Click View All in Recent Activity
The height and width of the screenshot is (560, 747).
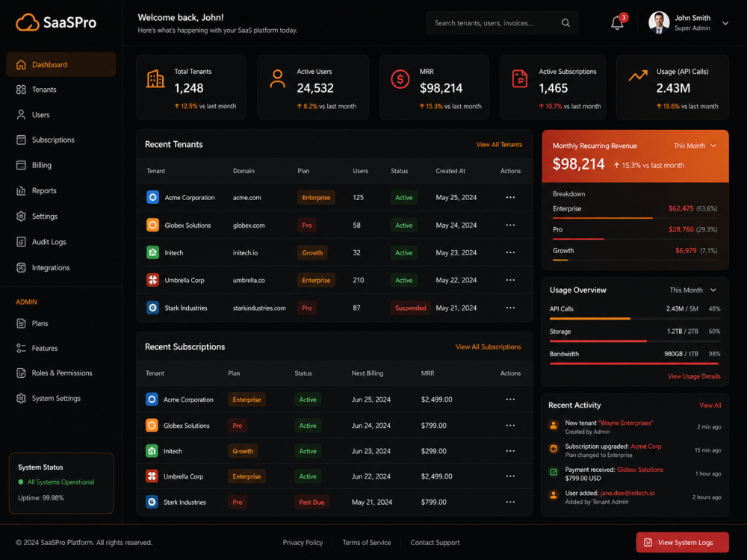[710, 405]
